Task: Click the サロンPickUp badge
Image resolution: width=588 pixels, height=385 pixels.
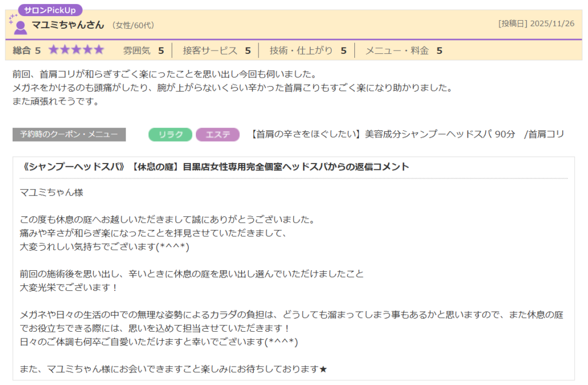Action: [51, 10]
